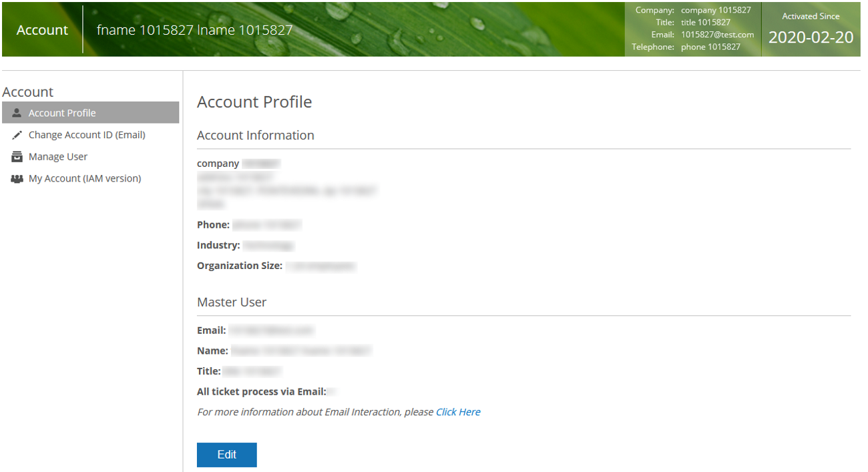The image size is (868, 472).
Task: Click the 2020-02-20 activation date
Action: click(x=811, y=37)
